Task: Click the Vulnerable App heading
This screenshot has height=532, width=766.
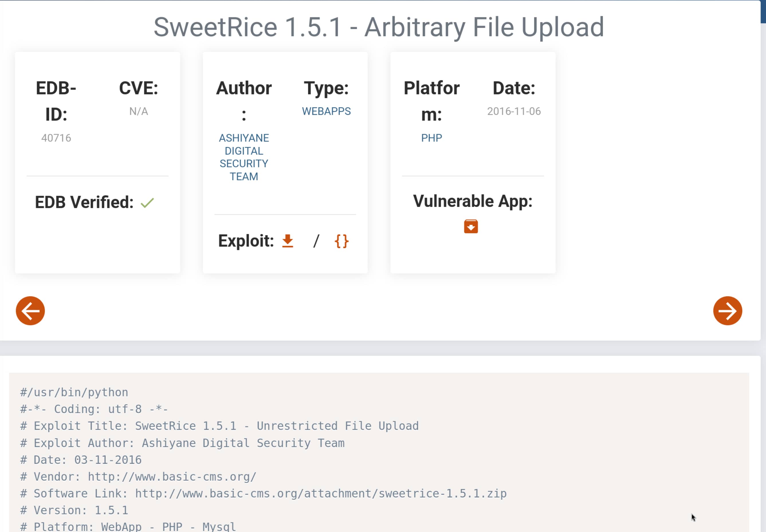Action: click(472, 201)
